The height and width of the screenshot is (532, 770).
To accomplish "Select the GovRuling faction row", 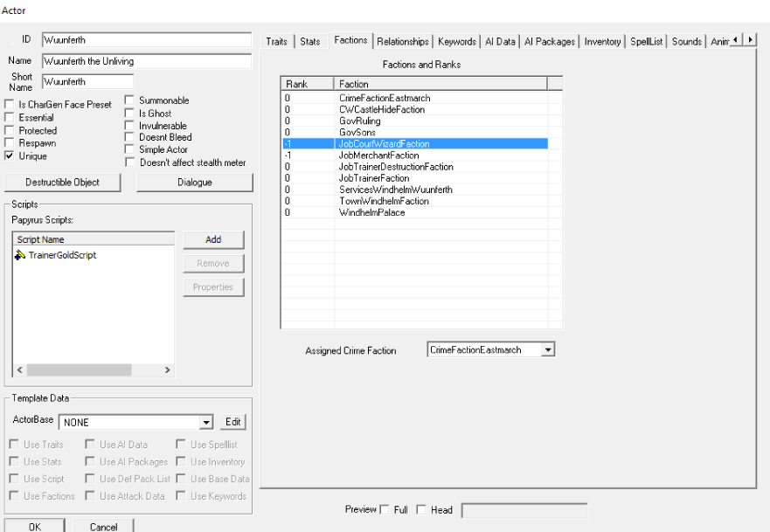I will click(415, 121).
